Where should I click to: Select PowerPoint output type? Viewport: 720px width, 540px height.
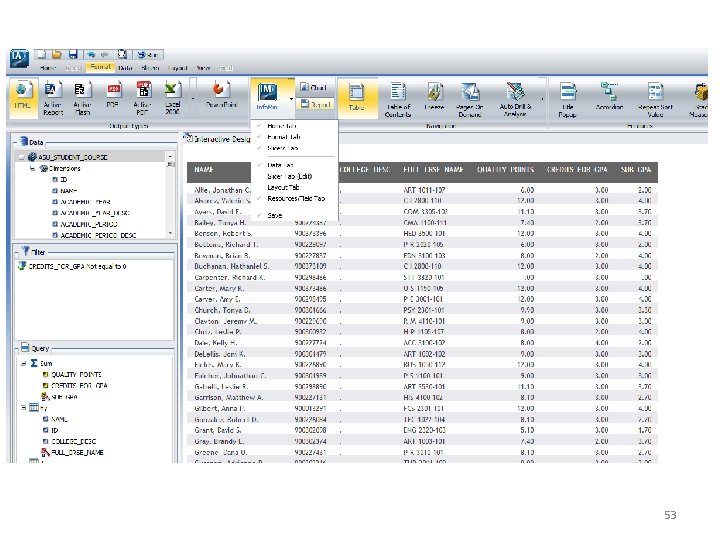point(221,95)
